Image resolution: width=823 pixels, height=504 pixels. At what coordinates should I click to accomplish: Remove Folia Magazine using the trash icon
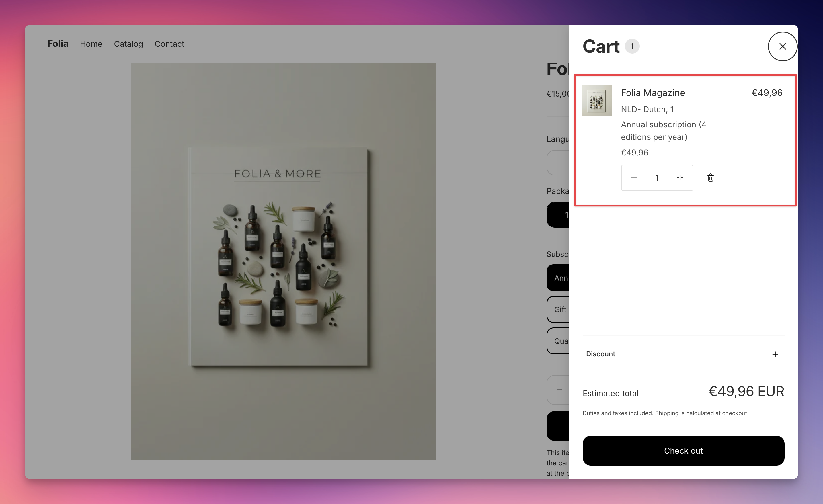[x=710, y=177]
